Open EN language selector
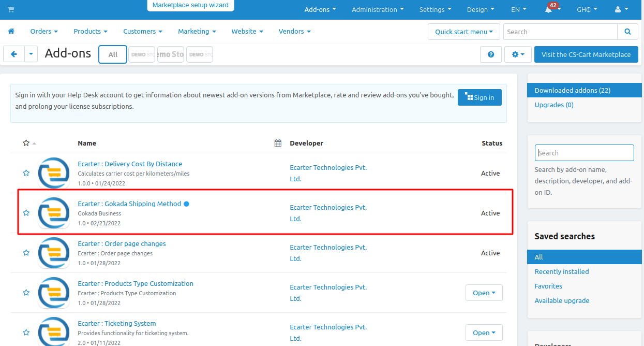Image resolution: width=644 pixels, height=346 pixels. coord(519,9)
